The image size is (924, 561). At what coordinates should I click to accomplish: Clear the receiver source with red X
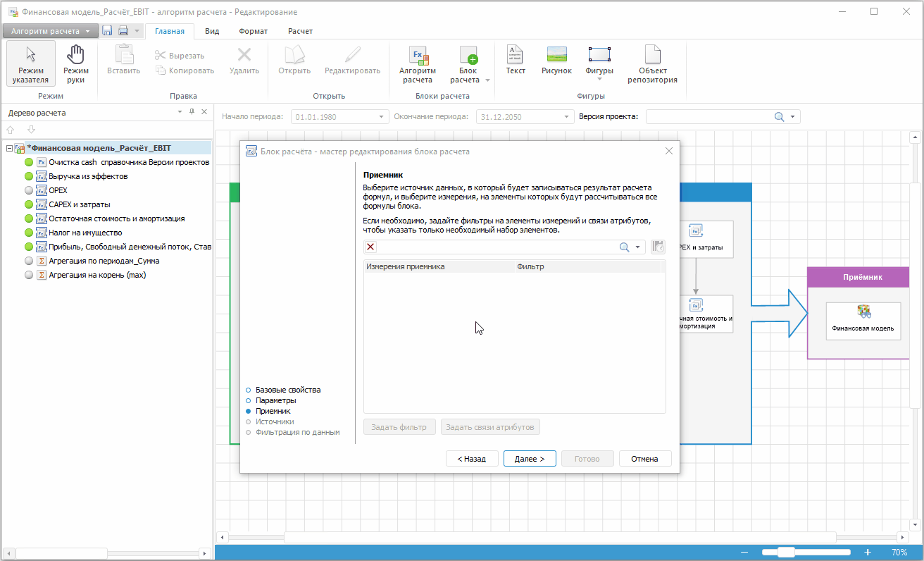[x=371, y=247]
